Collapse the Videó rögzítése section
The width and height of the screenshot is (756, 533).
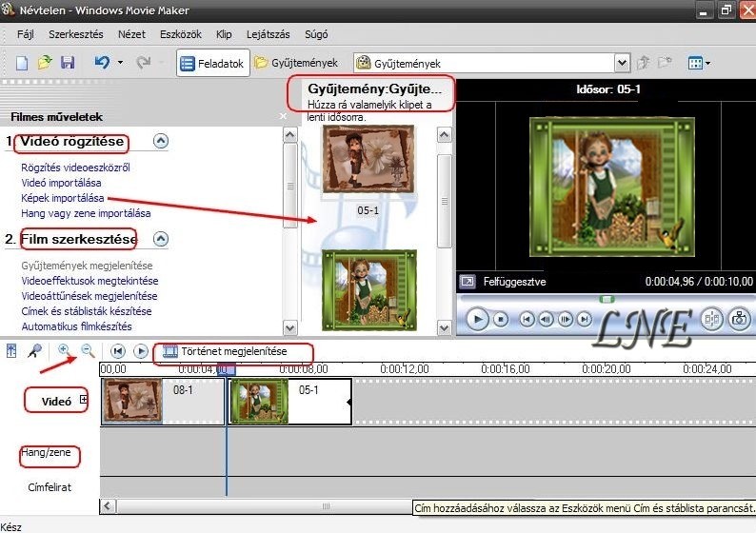161,141
